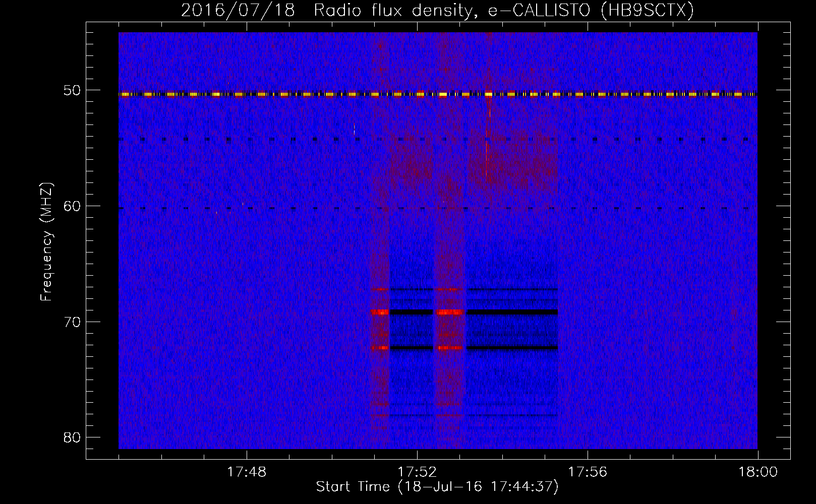Select the 18:00 time tick label
This screenshot has width=816, height=504.
point(758,472)
